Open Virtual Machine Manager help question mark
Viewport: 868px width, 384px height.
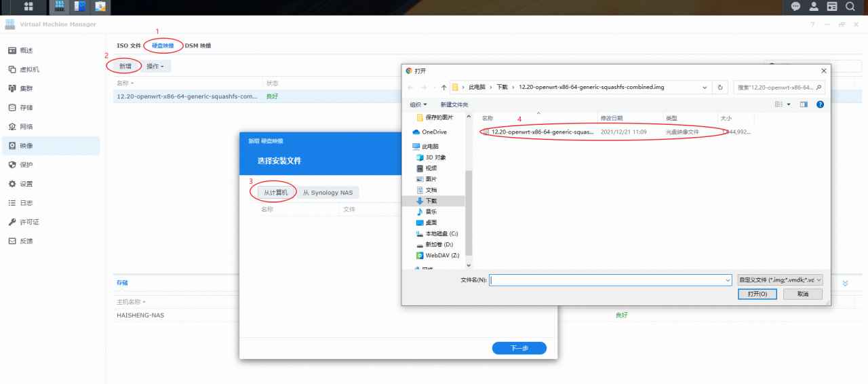[813, 24]
